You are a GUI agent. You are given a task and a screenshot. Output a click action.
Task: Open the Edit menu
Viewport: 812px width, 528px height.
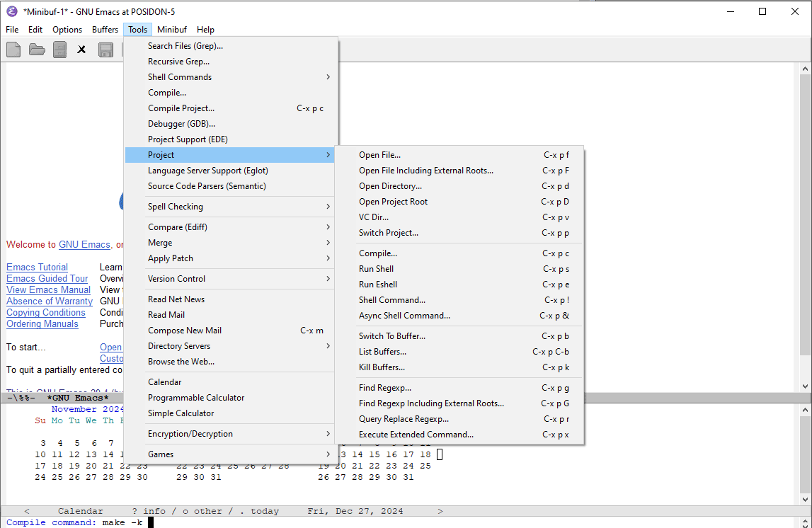pyautogui.click(x=35, y=30)
